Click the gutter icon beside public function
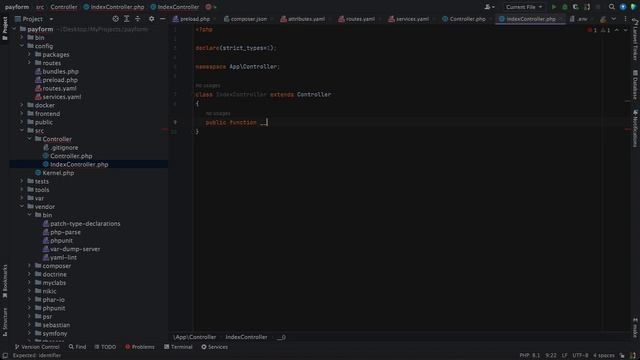Image resolution: width=640 pixels, height=360 pixels. click(175, 122)
